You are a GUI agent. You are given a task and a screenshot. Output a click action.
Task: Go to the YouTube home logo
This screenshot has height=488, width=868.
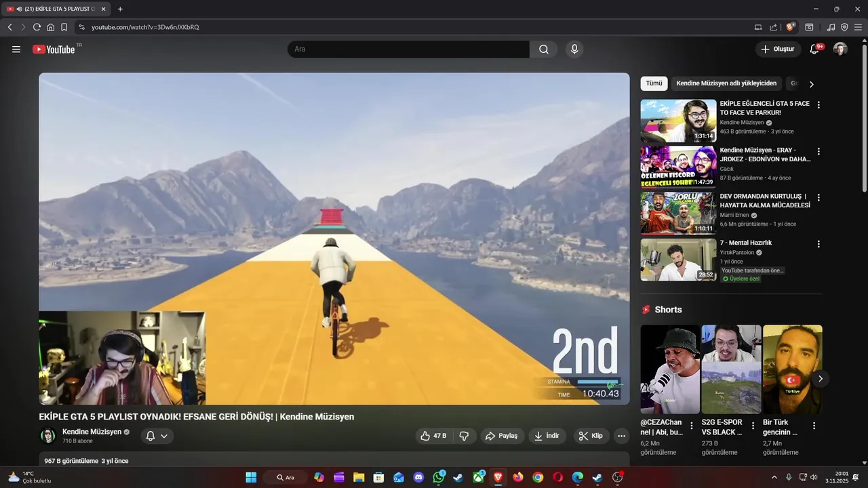[54, 49]
